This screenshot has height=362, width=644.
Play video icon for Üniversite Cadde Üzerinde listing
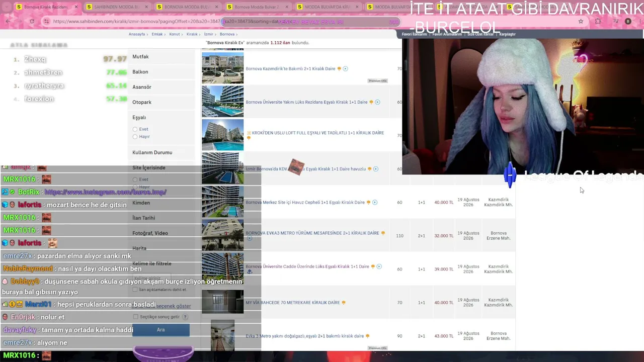pos(379,266)
